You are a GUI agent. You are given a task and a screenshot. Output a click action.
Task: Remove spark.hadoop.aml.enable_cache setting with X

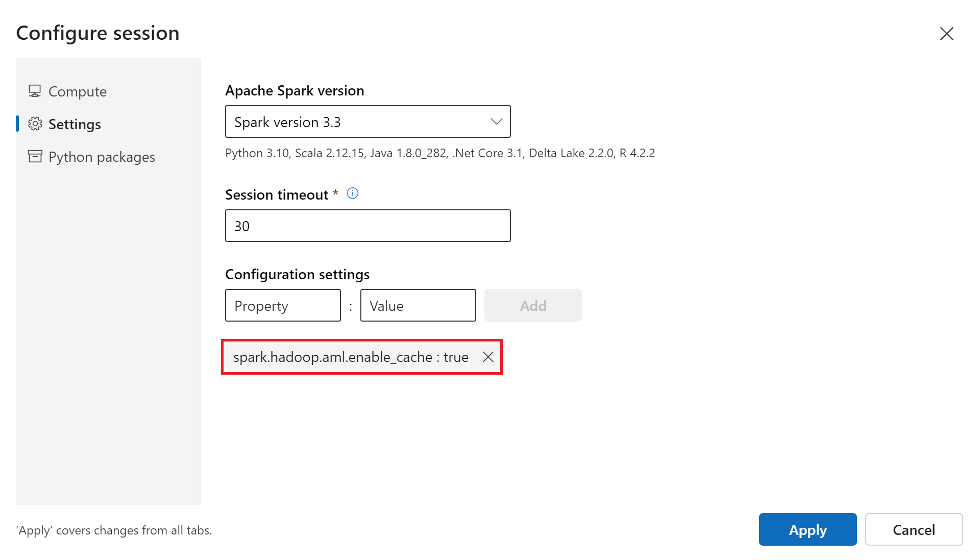pos(488,357)
